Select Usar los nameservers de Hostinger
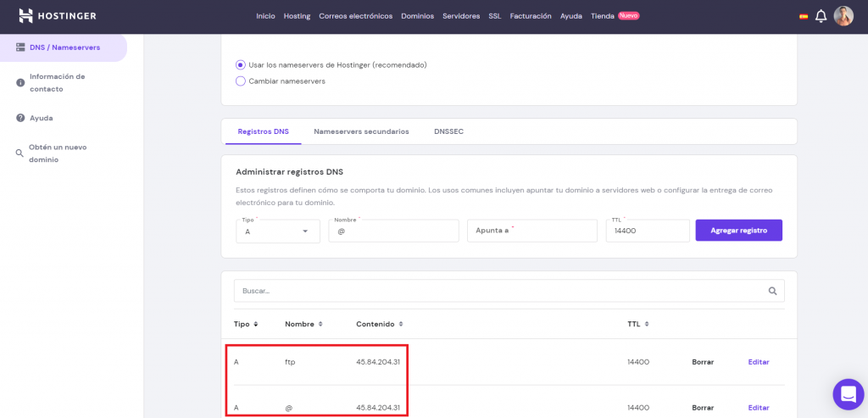 point(241,64)
